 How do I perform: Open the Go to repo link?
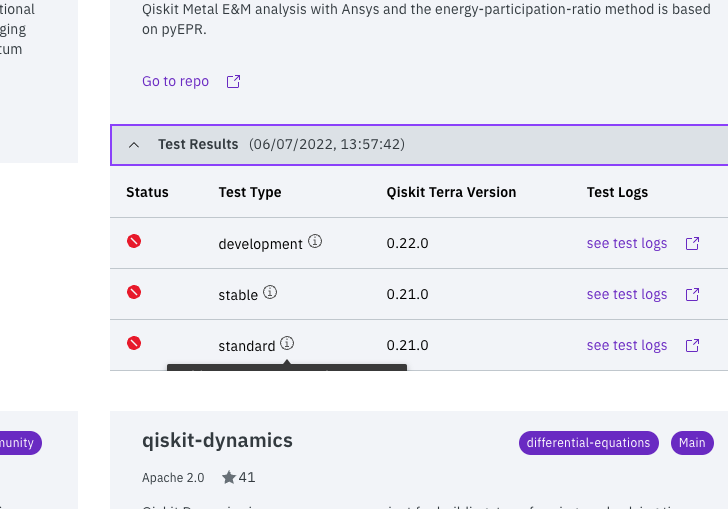pos(176,81)
